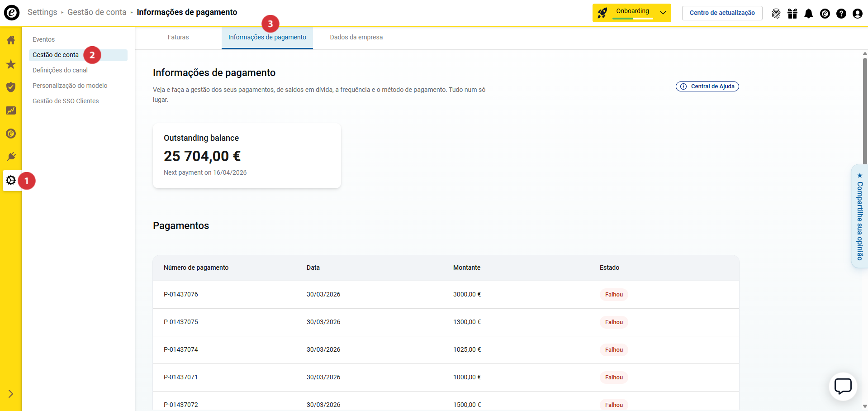
Task: Click the notifications bell icon
Action: click(808, 14)
